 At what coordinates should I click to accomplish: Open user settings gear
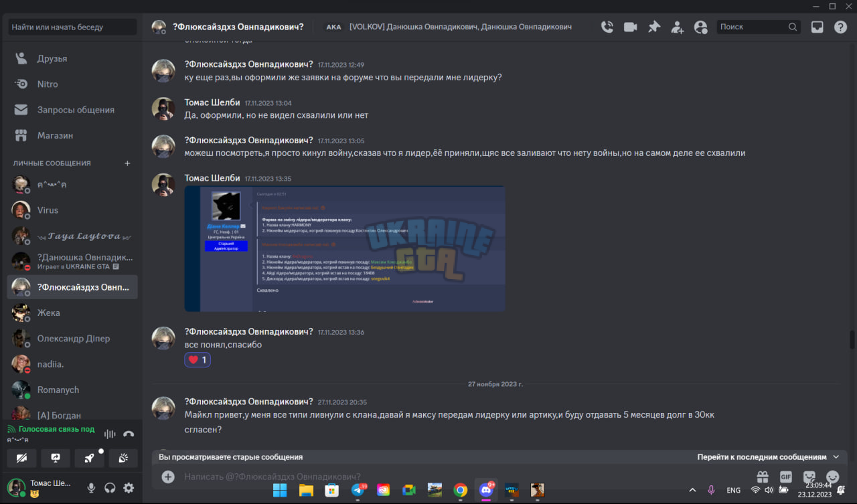129,488
